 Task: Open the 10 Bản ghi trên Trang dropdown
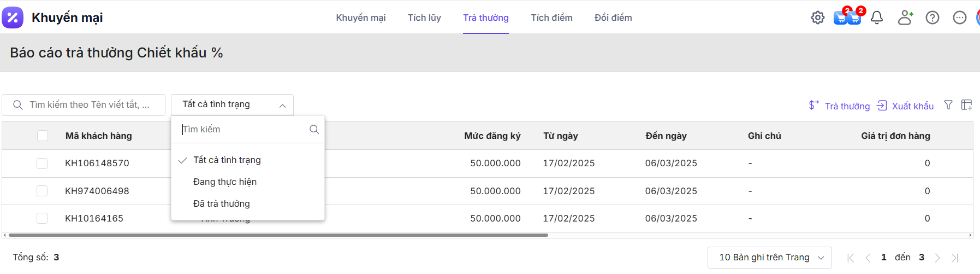tap(769, 258)
